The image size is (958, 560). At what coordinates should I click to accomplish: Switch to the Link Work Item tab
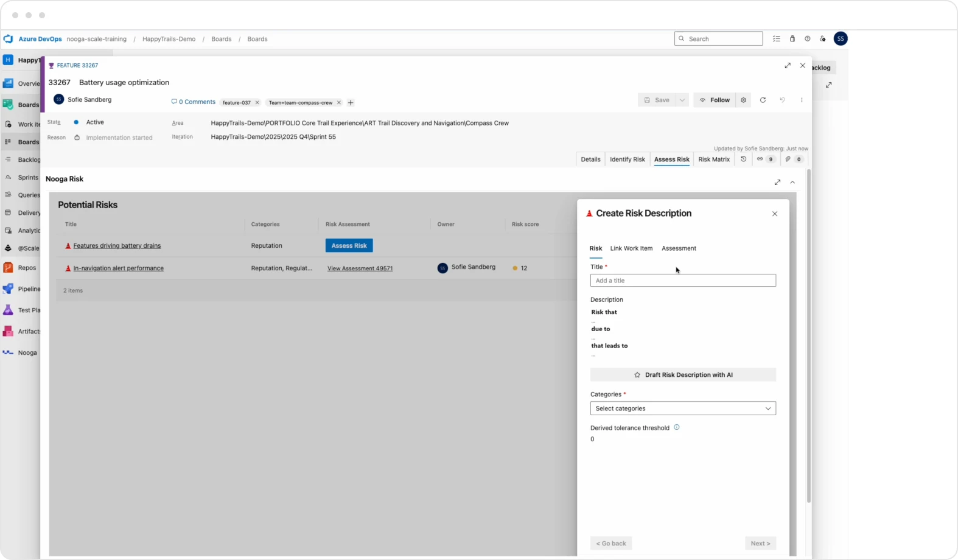pyautogui.click(x=631, y=248)
